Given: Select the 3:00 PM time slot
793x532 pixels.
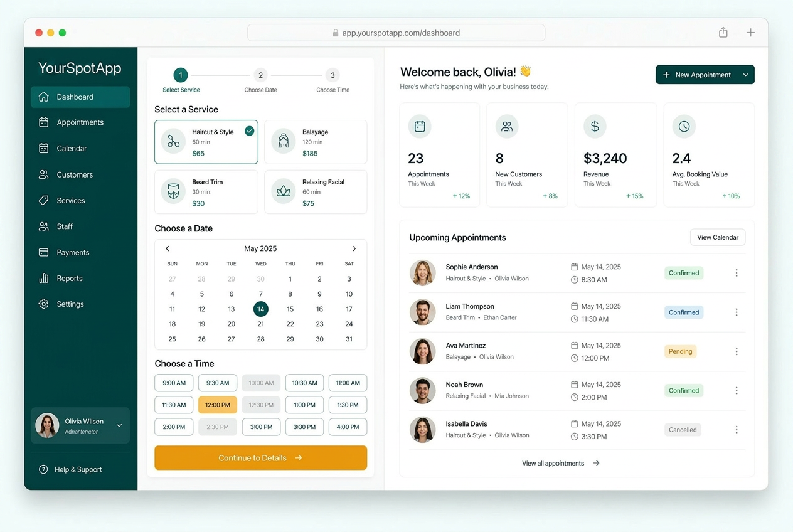Looking at the screenshot, I should 261,427.
